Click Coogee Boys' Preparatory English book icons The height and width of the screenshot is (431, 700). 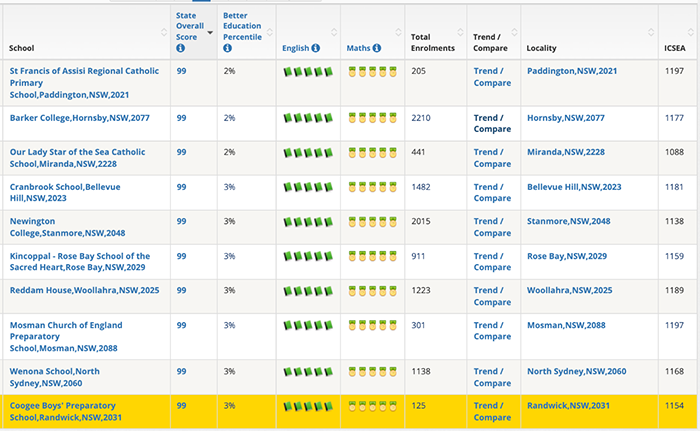[x=308, y=406]
